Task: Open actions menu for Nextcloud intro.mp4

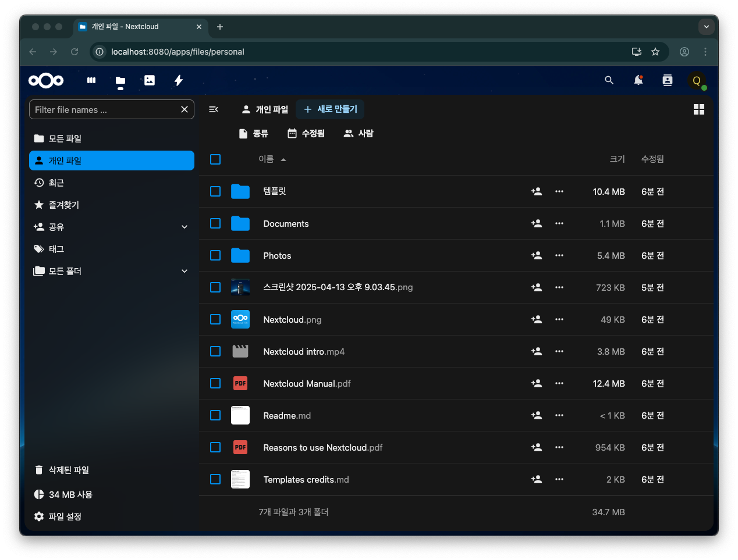Action: 559,351
